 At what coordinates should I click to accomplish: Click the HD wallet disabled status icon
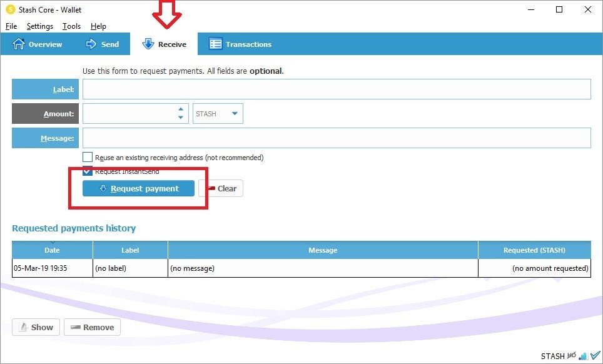click(x=572, y=355)
